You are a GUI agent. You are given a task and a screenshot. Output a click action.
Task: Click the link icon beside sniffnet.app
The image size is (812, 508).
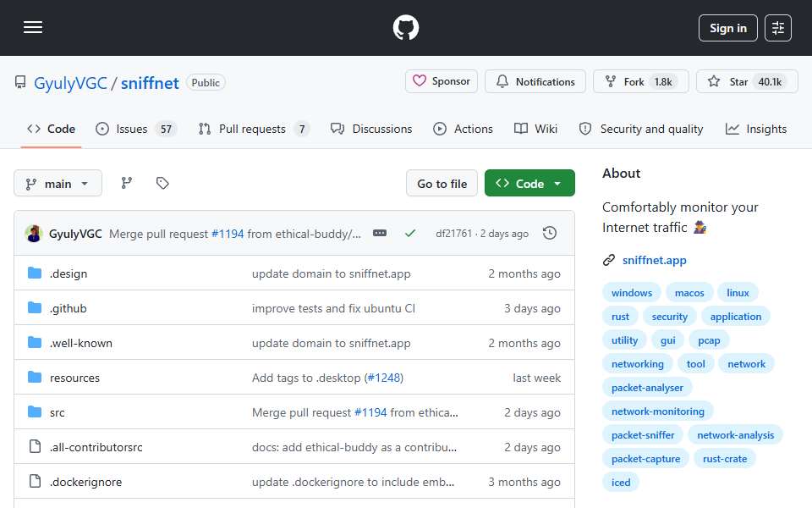point(609,260)
